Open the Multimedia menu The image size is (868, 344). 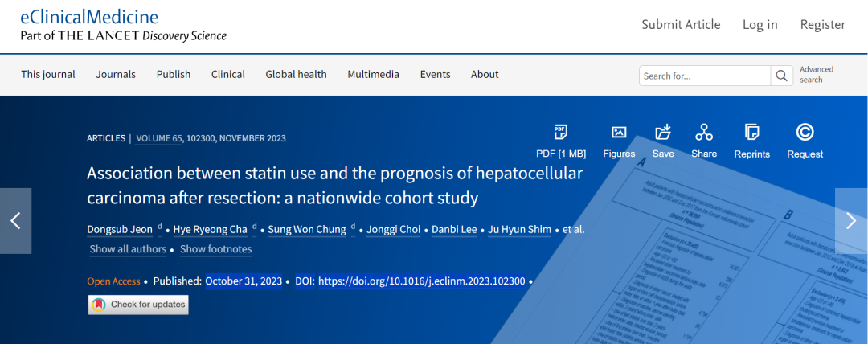point(373,74)
